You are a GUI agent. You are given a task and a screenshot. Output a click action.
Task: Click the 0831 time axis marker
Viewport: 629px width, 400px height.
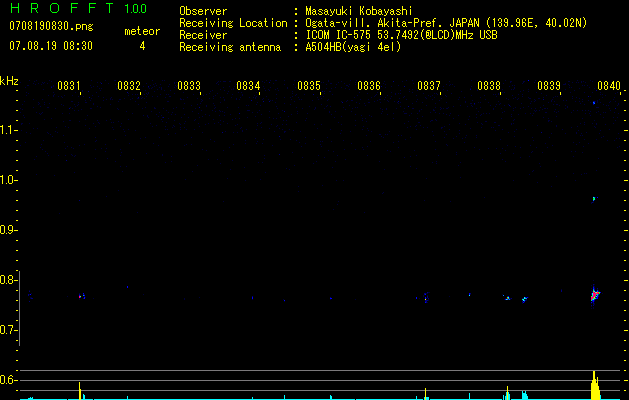69,86
